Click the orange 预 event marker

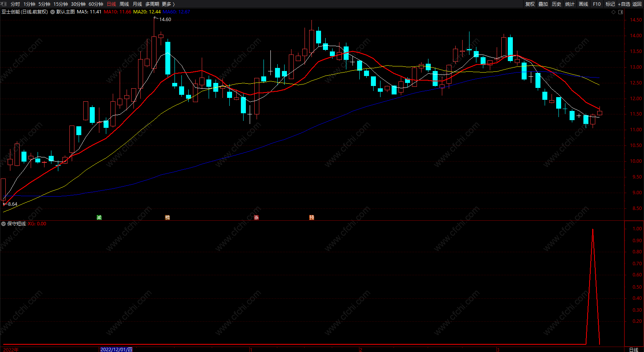311,218
